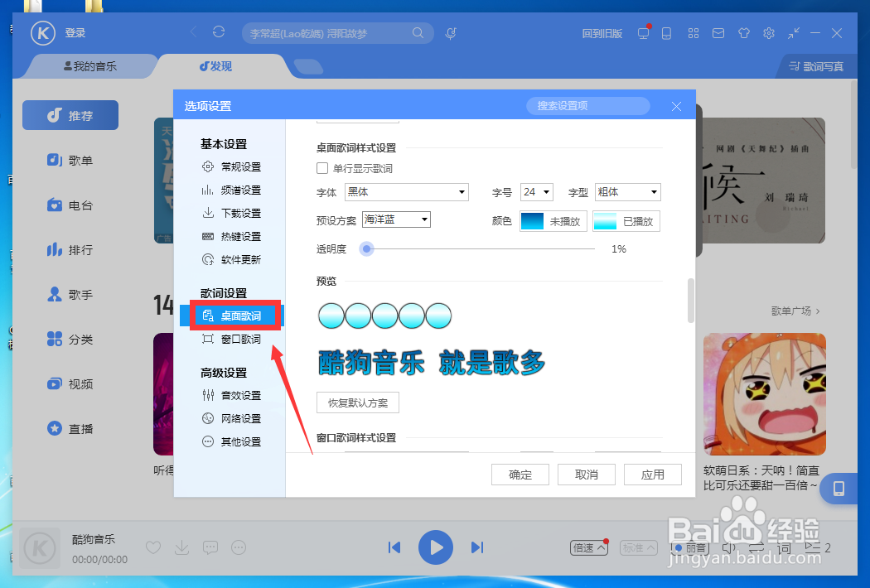Open 音效设置 settings page
The image size is (870, 588).
point(232,396)
